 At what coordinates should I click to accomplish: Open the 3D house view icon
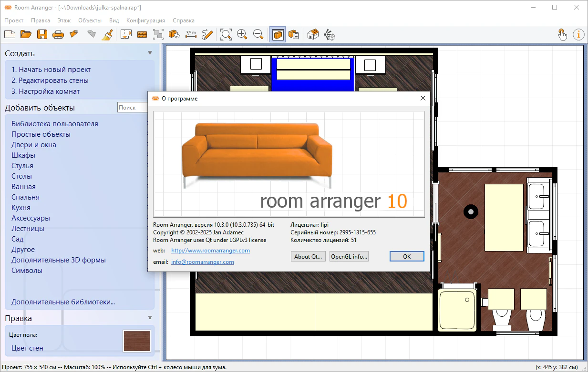point(313,34)
